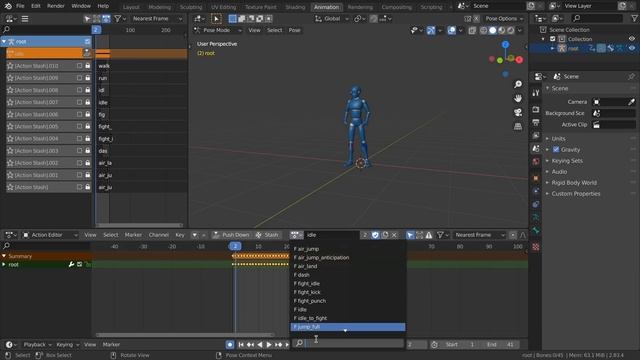Click the Z axis on navigation gizmo
Viewport: 640px width, 360px height.
pos(505,44)
